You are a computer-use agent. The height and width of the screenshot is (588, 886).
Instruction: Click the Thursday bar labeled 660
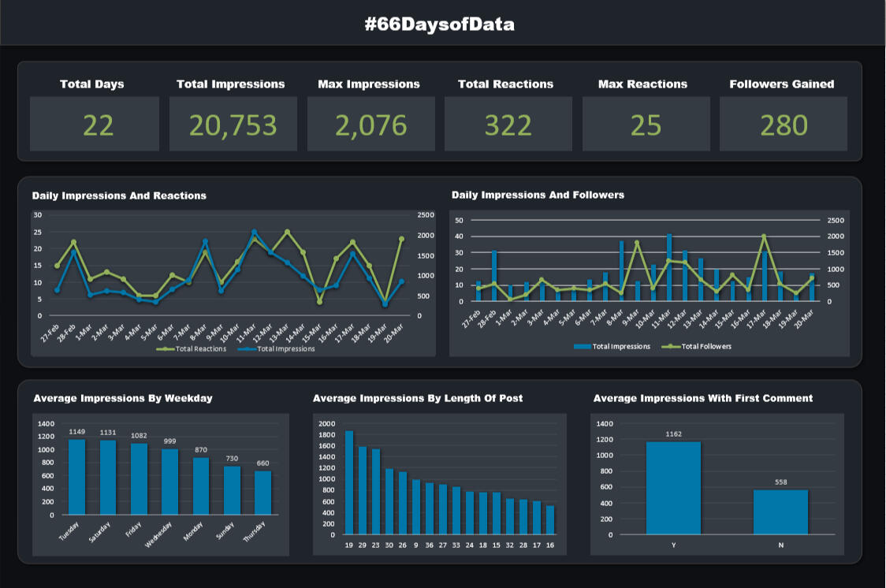pos(262,493)
